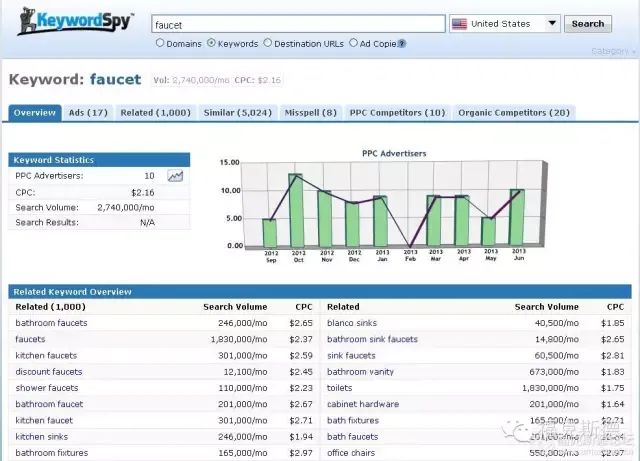Click the PPC Advertisers chart title

394,154
